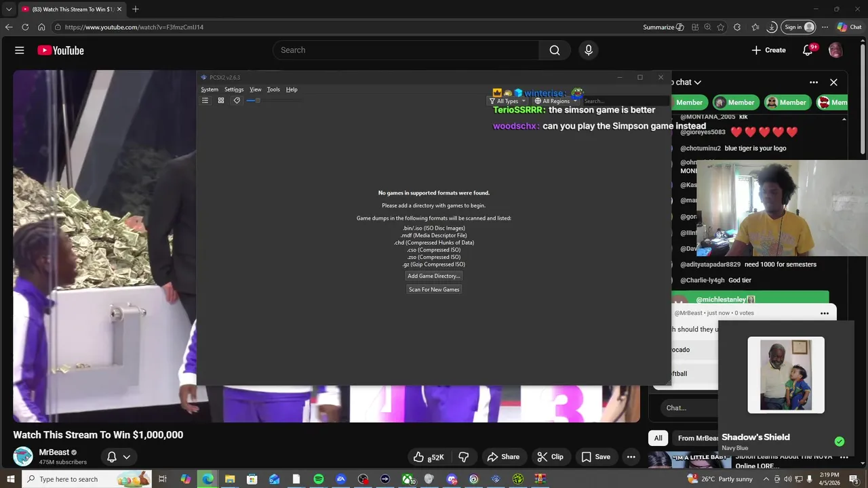Viewport: 868px width, 488px height.
Task: Open MrBeast channel name link
Action: coord(54,452)
